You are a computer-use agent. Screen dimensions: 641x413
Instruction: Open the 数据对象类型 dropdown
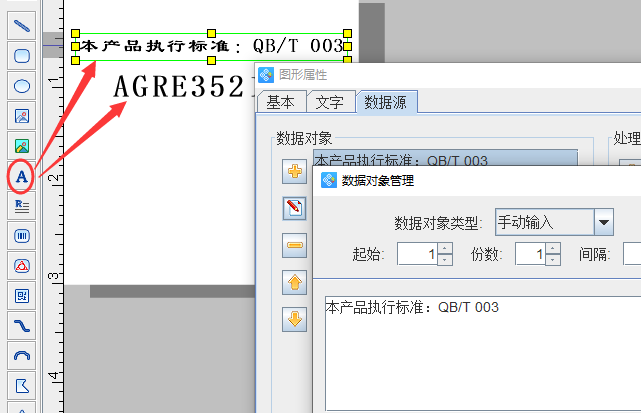(603, 221)
